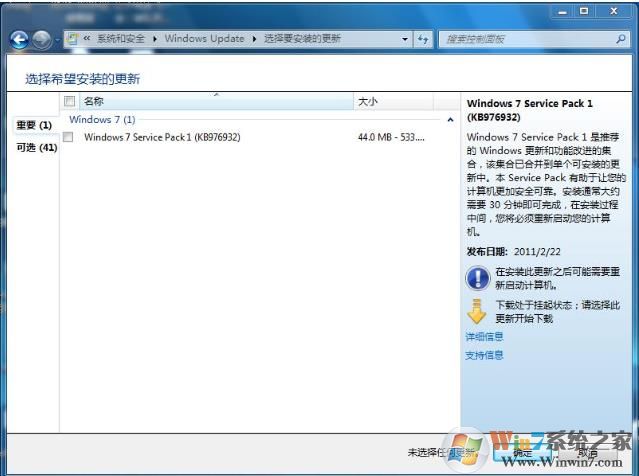Open the 支持信息 link
The image size is (639, 476).
tap(484, 355)
